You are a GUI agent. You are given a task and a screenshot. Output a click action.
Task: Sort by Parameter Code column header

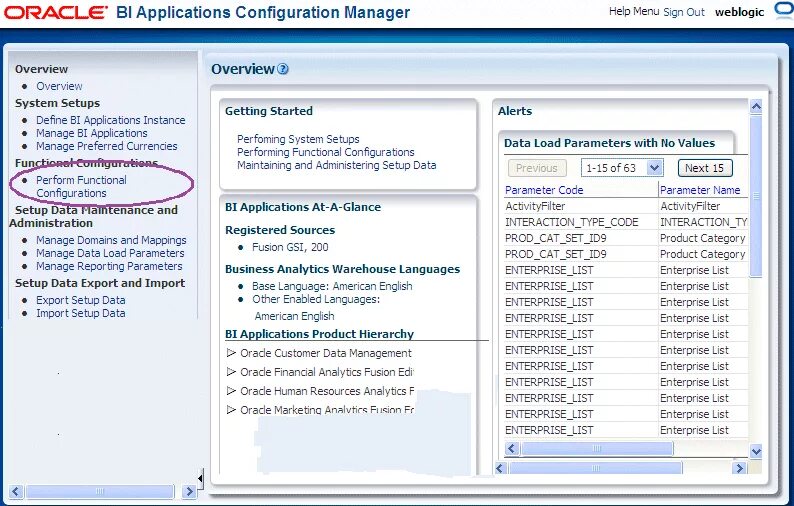[x=544, y=190]
